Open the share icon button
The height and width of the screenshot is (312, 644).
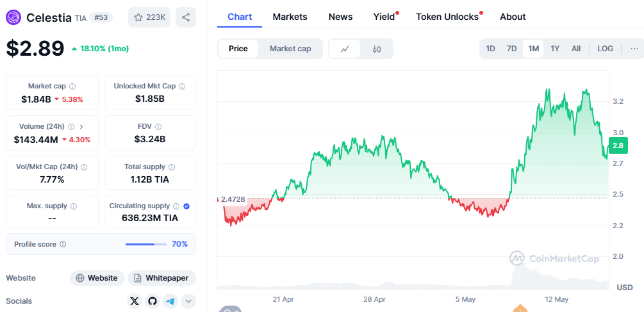click(x=186, y=17)
